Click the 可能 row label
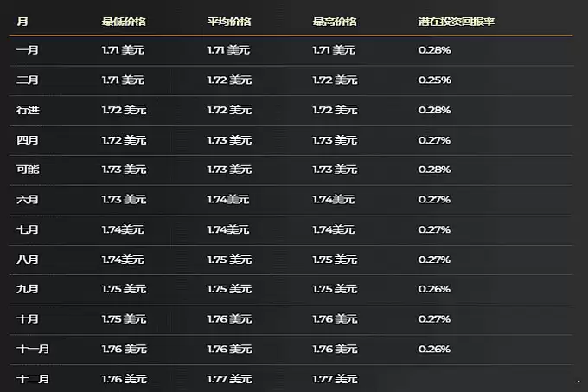This screenshot has width=588, height=392. click(27, 170)
